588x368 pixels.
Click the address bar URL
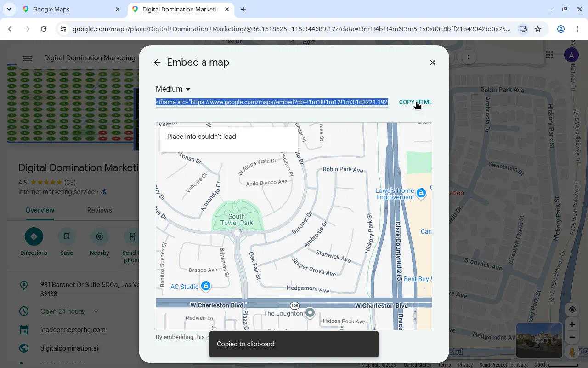click(292, 29)
